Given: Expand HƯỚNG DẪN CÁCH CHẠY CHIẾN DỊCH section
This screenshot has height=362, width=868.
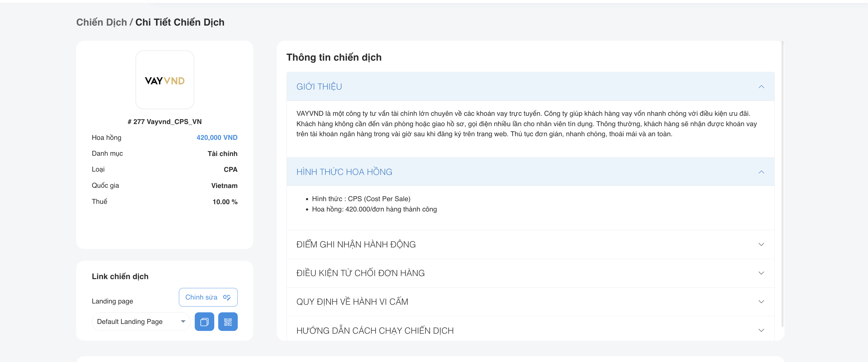Looking at the screenshot, I should point(375,330).
